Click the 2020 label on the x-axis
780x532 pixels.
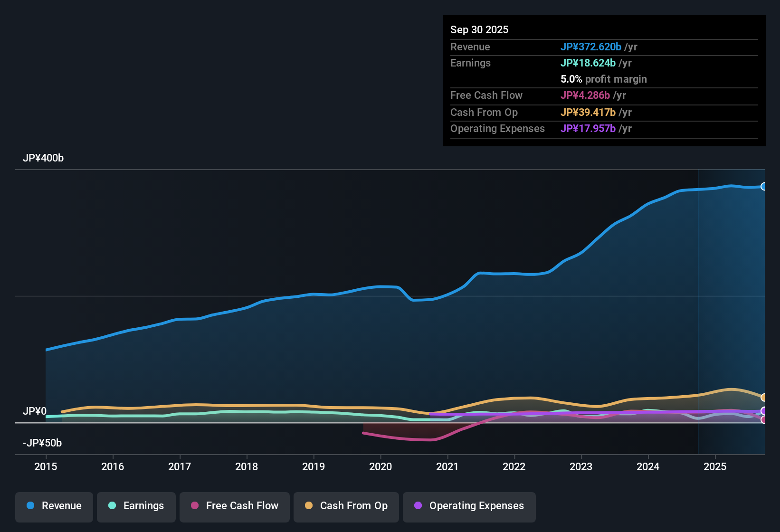(380, 467)
